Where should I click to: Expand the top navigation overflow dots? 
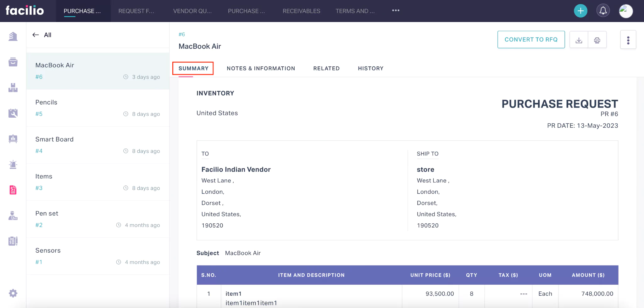point(396,11)
